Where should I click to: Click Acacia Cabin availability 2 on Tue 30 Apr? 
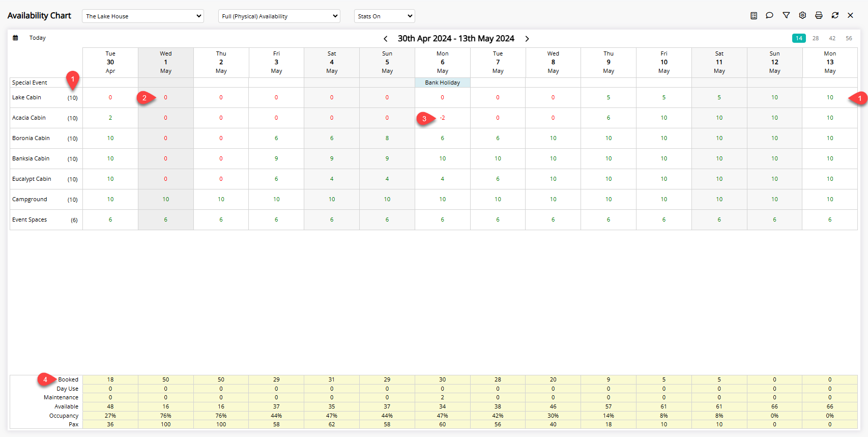110,118
